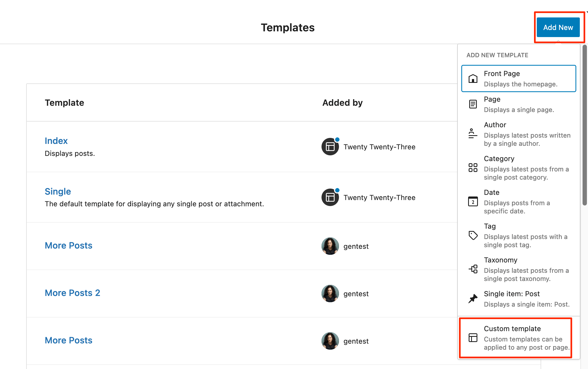Open the Single template link
The width and height of the screenshot is (588, 369).
[x=58, y=191]
